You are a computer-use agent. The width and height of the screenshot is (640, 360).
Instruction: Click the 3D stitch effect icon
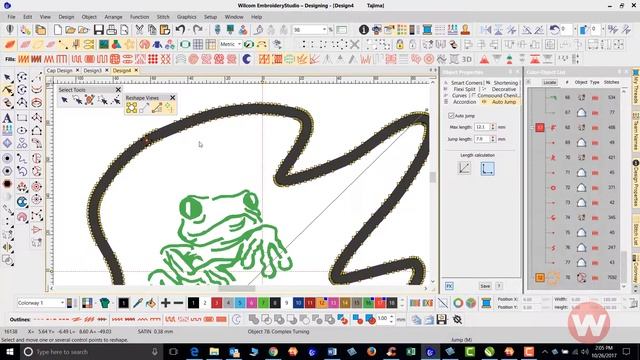(467, 59)
